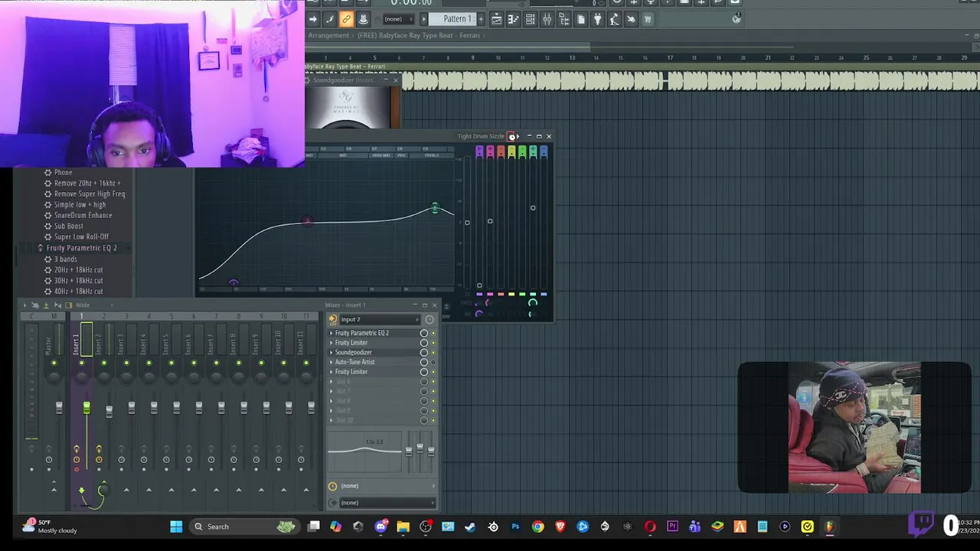Open the plugin database plug icon
Viewport: 980px width, 551px height.
[597, 19]
